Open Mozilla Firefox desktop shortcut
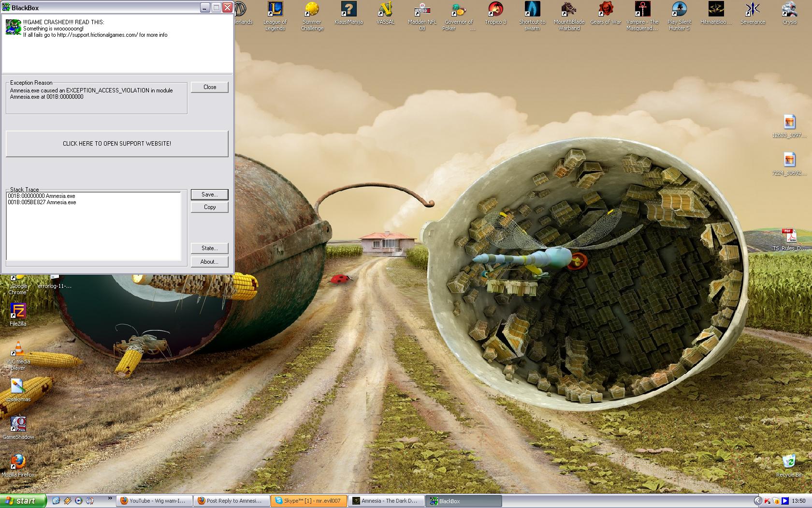Image resolution: width=812 pixels, height=508 pixels. pyautogui.click(x=18, y=462)
